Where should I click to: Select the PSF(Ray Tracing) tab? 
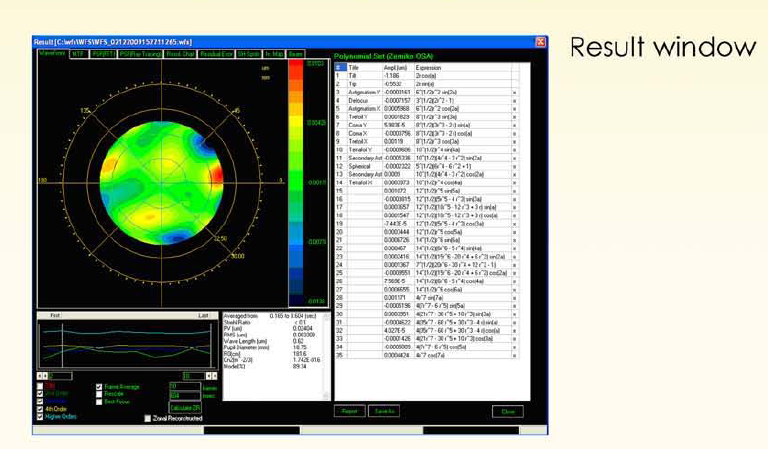[139, 53]
